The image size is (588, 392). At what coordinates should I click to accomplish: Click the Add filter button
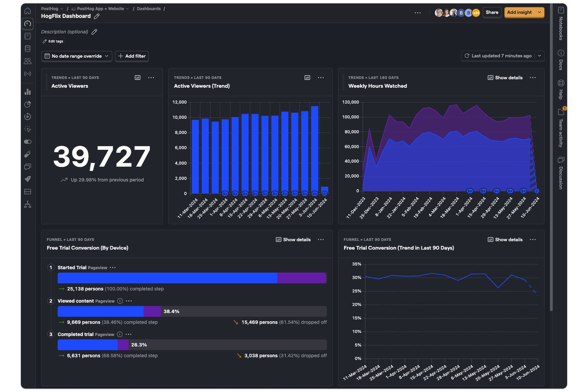click(132, 56)
